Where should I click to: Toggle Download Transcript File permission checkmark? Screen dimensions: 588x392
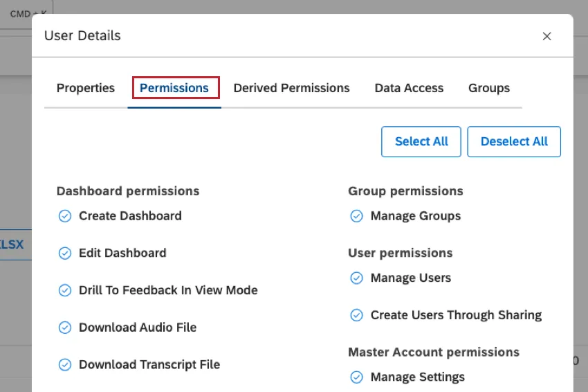(64, 365)
